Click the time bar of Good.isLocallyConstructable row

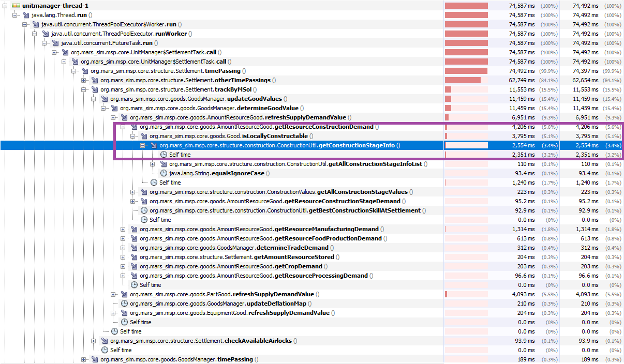click(x=466, y=136)
